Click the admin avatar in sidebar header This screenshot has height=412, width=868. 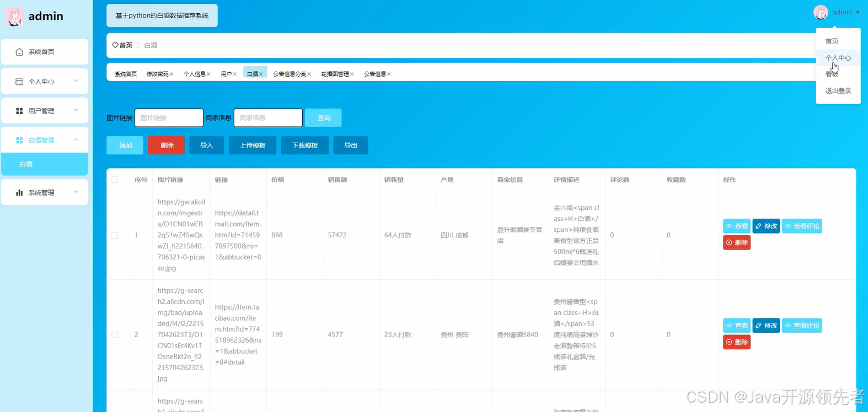[14, 17]
